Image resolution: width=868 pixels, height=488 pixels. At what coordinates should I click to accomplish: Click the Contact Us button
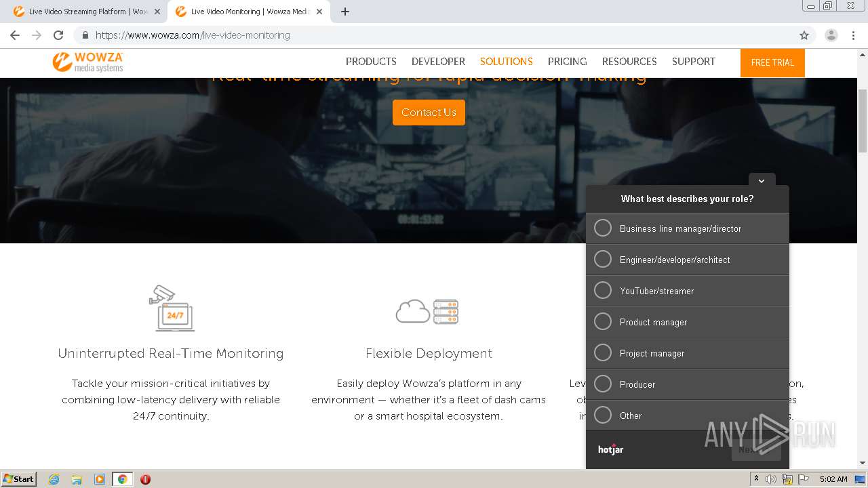[429, 113]
